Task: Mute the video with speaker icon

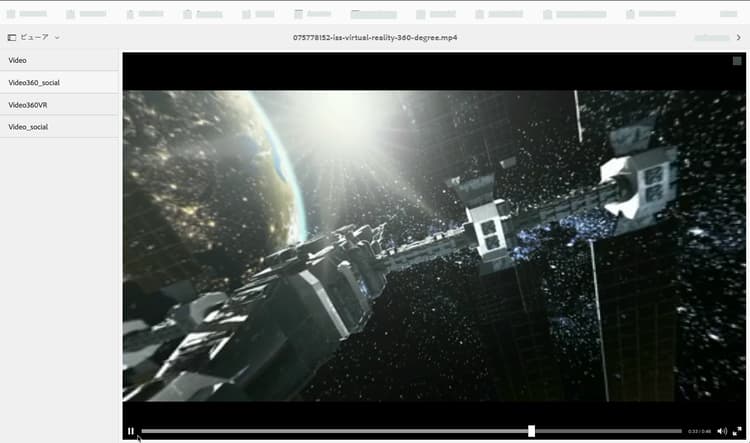Action: tap(722, 431)
